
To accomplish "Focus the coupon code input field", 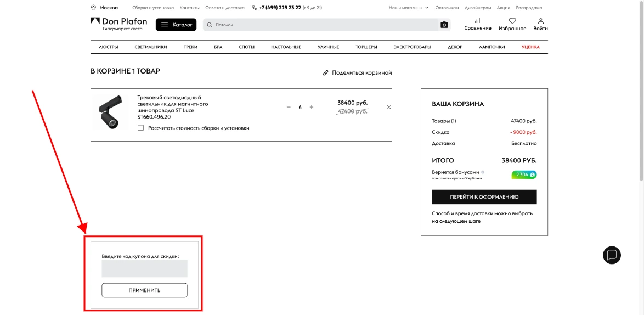I will pos(145,268).
